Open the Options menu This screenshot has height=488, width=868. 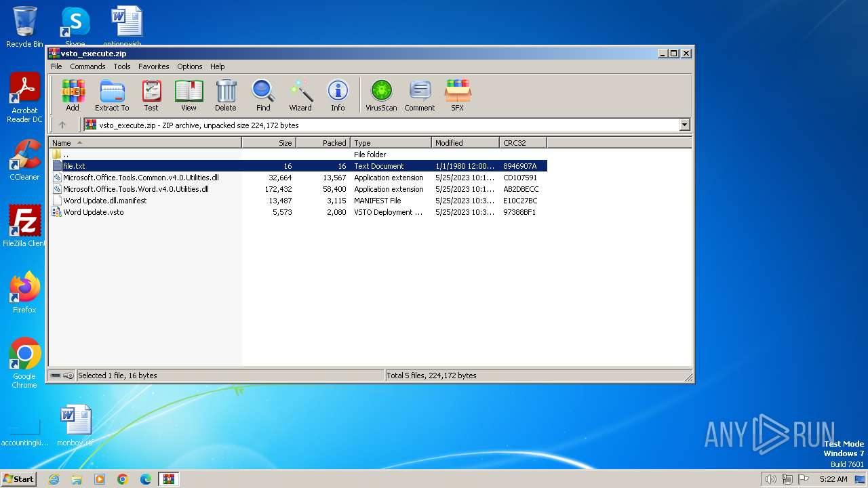(190, 66)
